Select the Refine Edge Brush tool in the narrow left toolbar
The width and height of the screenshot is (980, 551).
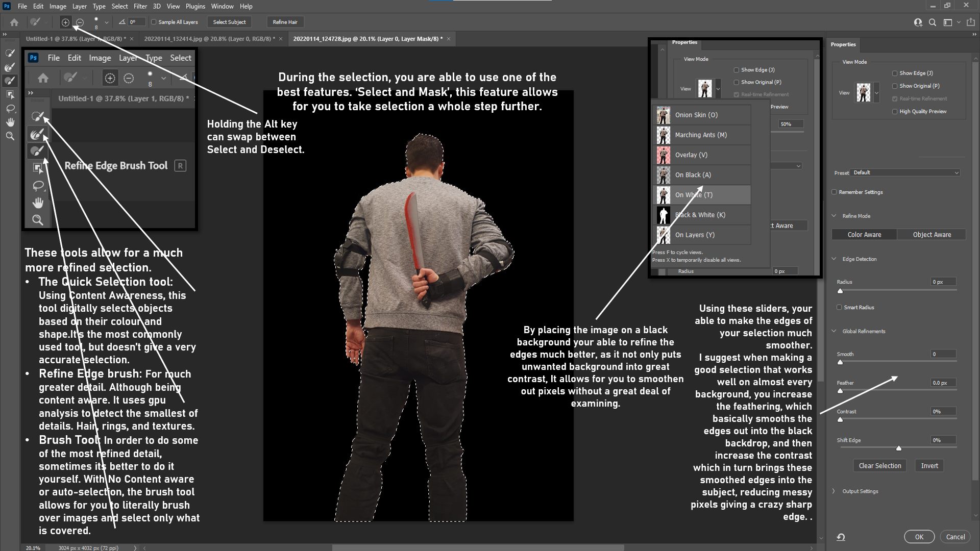click(10, 67)
